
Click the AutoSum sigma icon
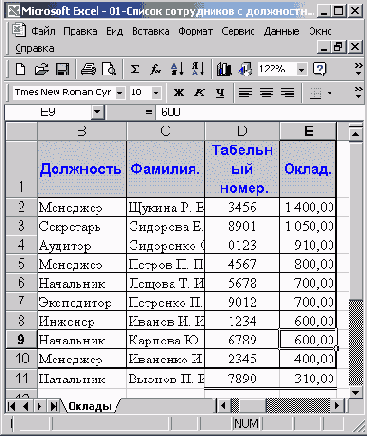pyautogui.click(x=135, y=69)
